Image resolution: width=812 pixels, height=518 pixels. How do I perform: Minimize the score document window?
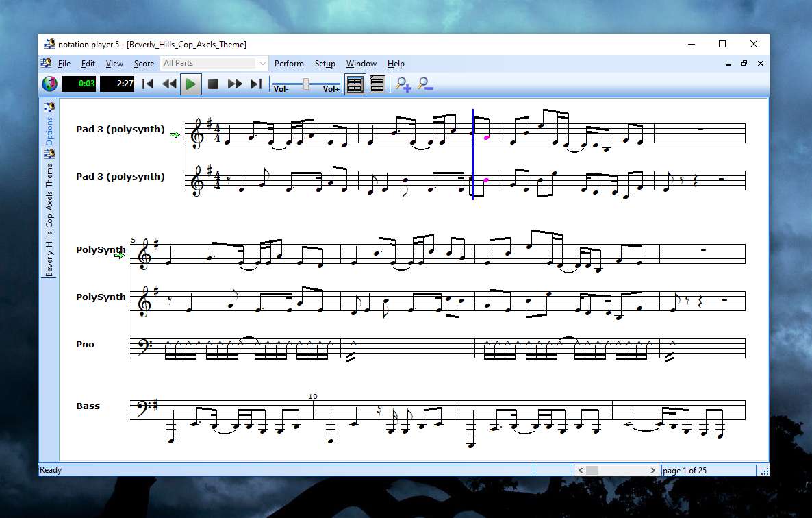point(728,64)
